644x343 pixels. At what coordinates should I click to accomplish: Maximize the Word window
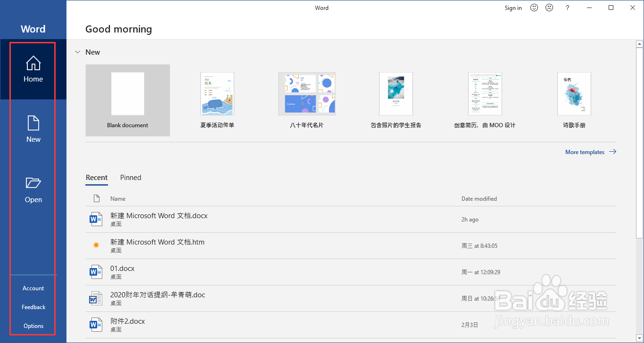click(x=611, y=8)
